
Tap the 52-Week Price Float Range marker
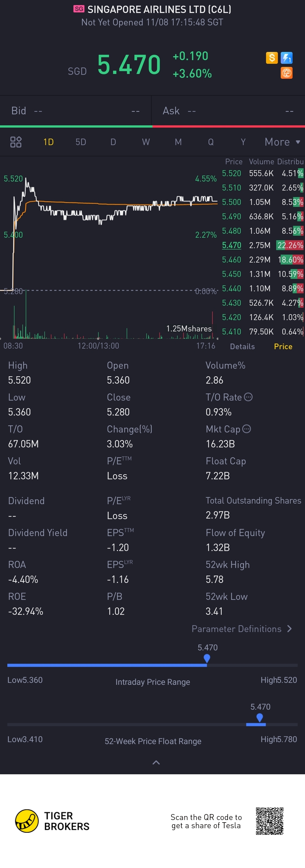pyautogui.click(x=260, y=718)
